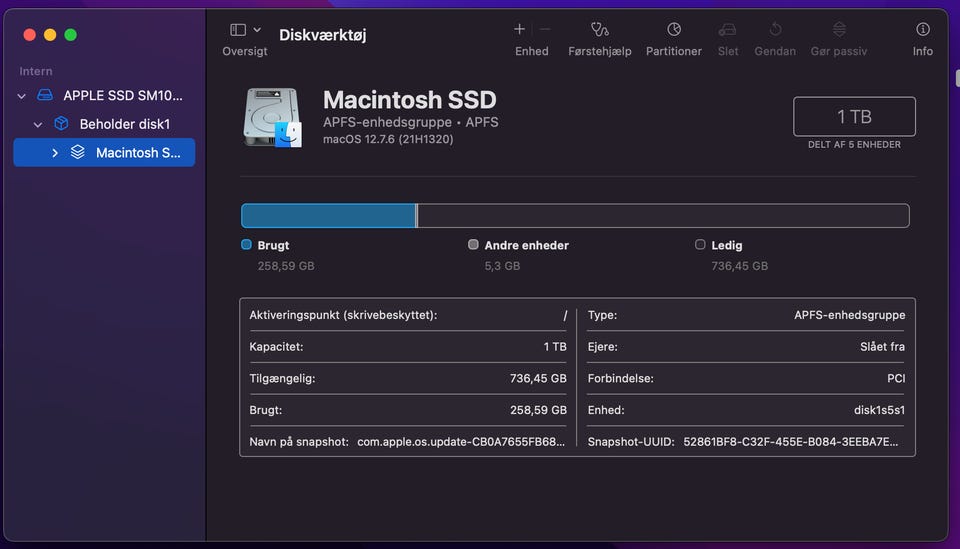
Task: Click the Gendan restore icon
Action: 775,30
